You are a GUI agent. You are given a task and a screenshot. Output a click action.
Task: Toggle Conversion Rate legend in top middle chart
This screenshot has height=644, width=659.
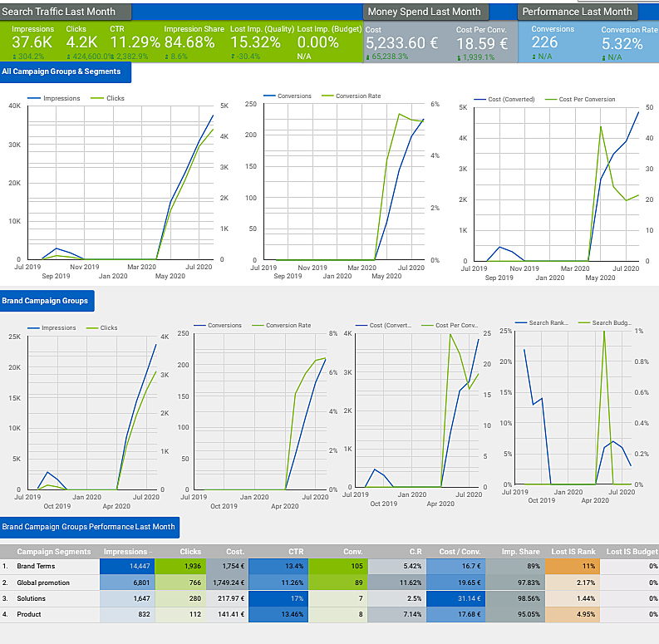tap(357, 96)
